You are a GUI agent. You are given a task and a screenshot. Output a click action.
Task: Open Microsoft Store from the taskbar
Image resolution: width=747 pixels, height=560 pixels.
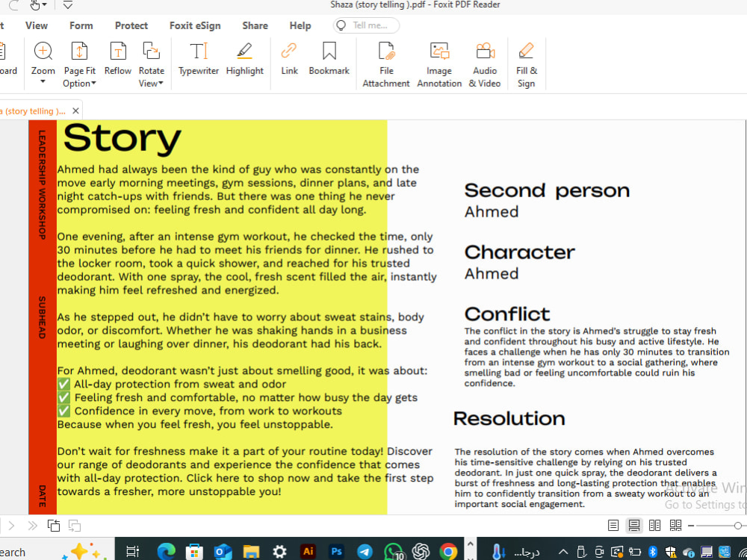tap(194, 552)
